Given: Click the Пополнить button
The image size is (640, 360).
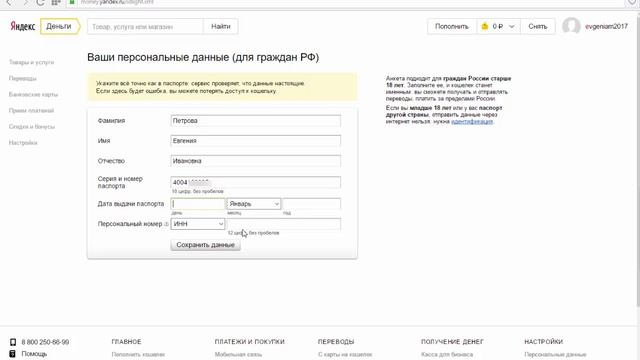Looking at the screenshot, I should tap(452, 27).
